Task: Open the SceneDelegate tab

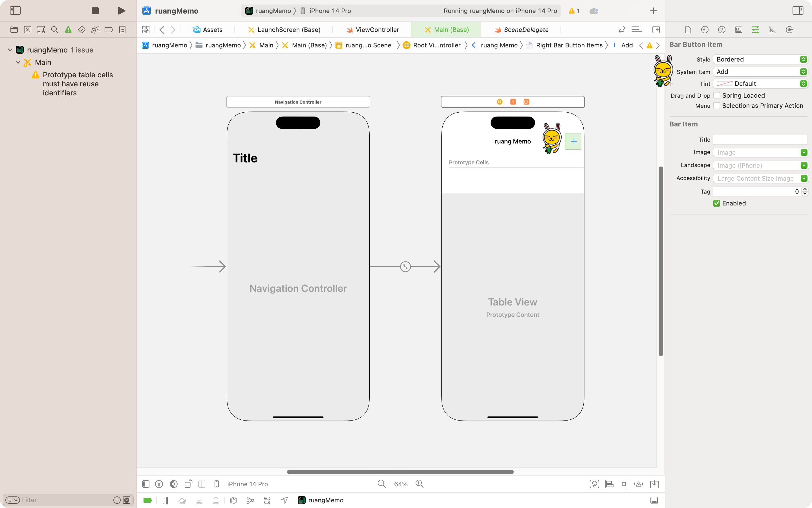Action: point(521,30)
